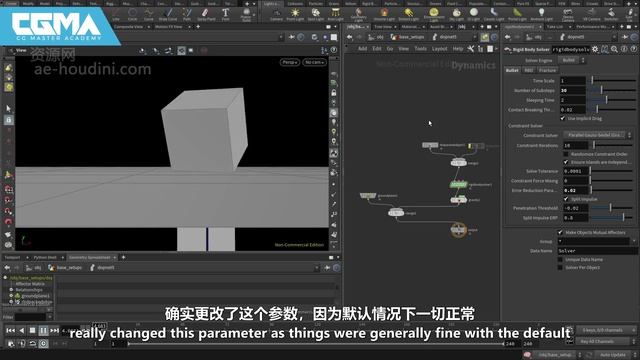This screenshot has width=640, height=360.
Task: Play the timeline backward
Action: point(22,330)
